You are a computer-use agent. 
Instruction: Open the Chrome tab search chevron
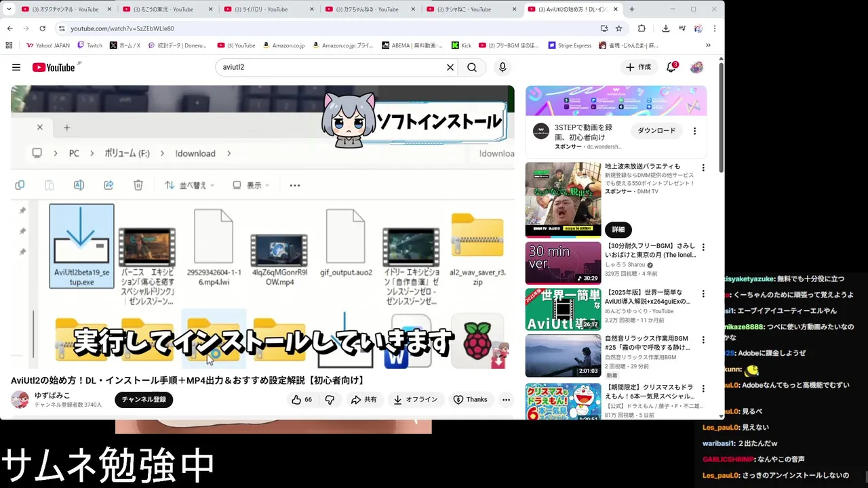pyautogui.click(x=9, y=9)
